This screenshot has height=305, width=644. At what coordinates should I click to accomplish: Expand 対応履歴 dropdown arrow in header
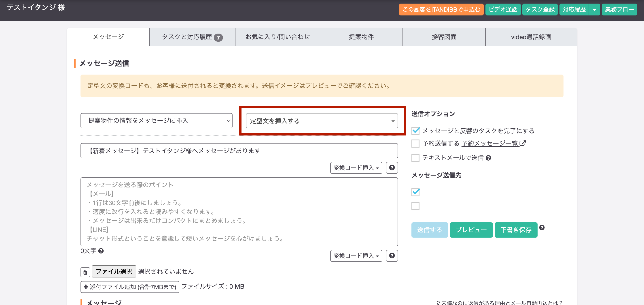tap(594, 9)
